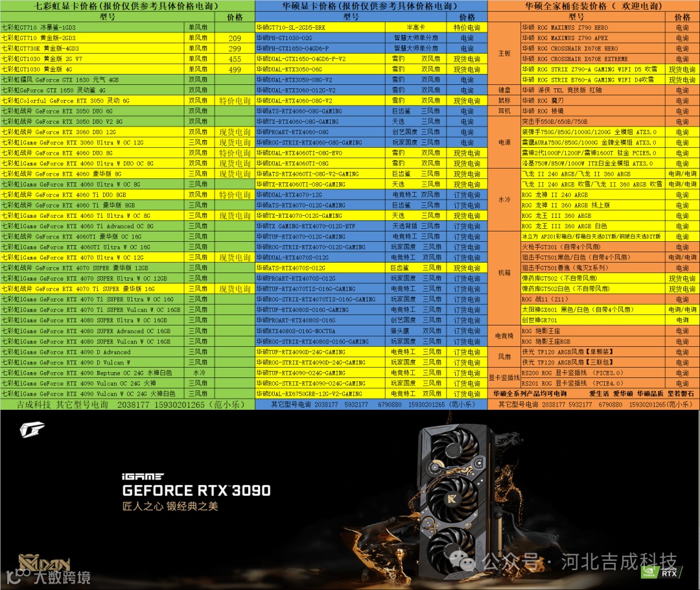Select the 主板 category cell
This screenshot has height=590, width=700.
[x=504, y=54]
